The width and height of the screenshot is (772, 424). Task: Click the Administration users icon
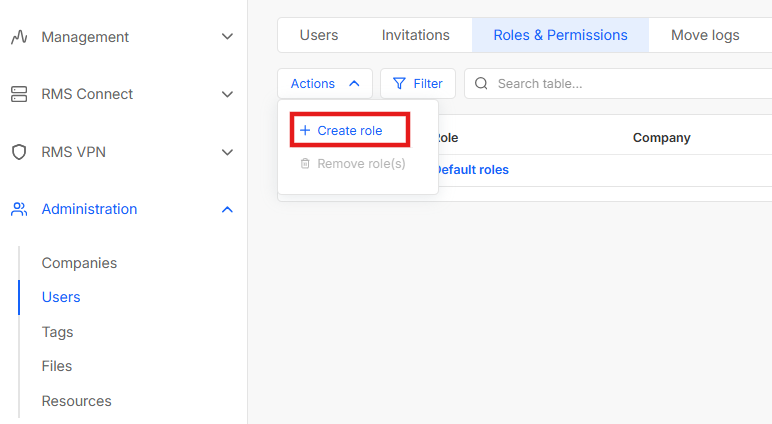[x=19, y=209]
